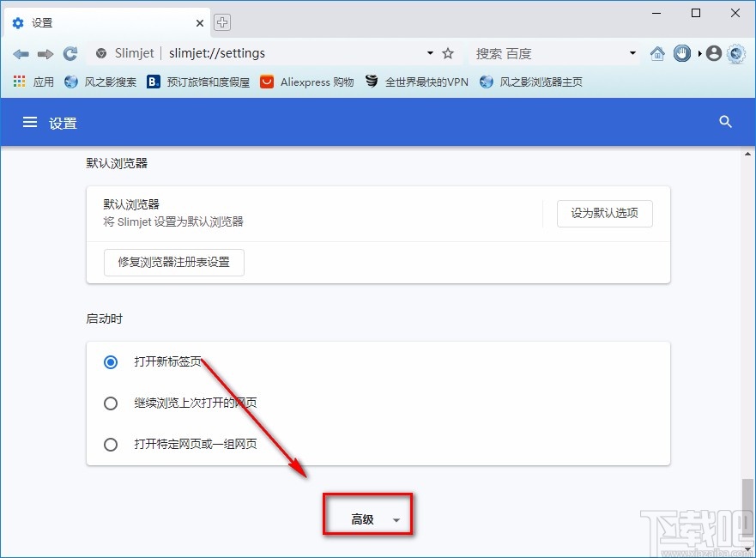This screenshot has height=558, width=756.
Task: Click 修复浏览器注册表设置 button
Action: 173,263
